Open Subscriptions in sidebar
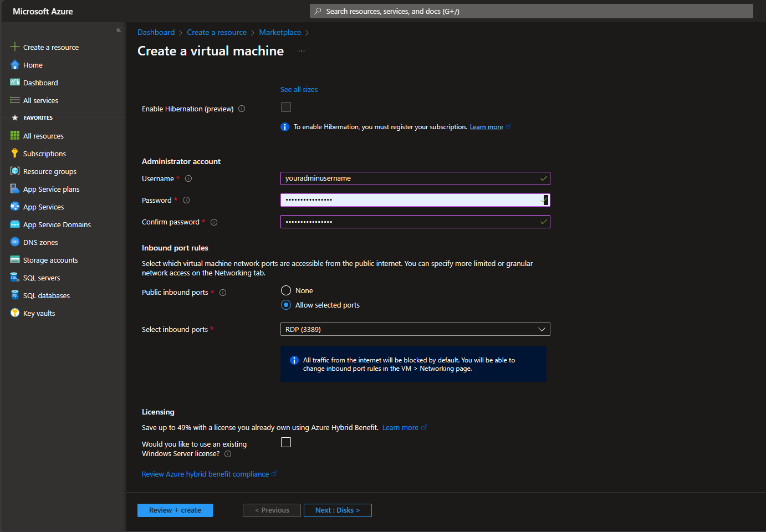The height and width of the screenshot is (532, 766). 44,154
